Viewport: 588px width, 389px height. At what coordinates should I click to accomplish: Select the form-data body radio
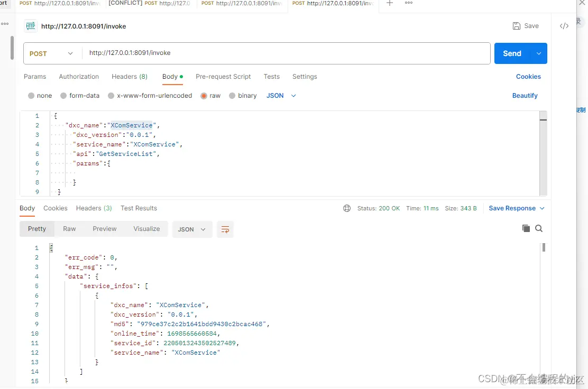tap(63, 96)
